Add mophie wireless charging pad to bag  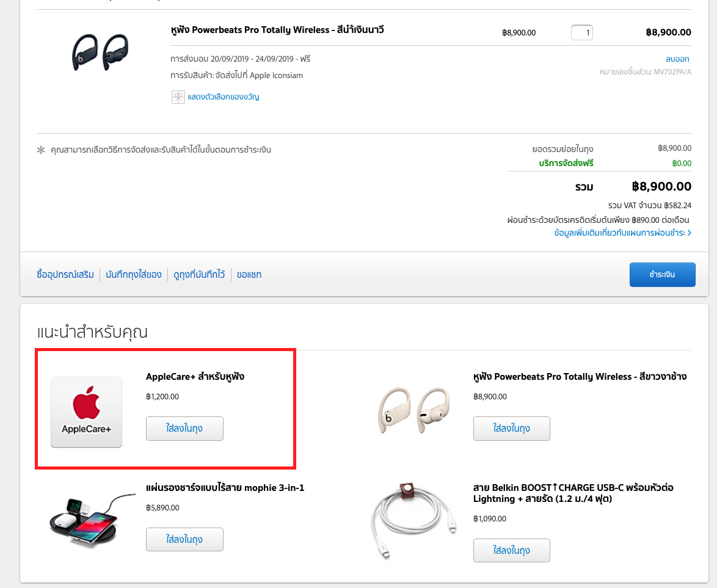point(184,540)
